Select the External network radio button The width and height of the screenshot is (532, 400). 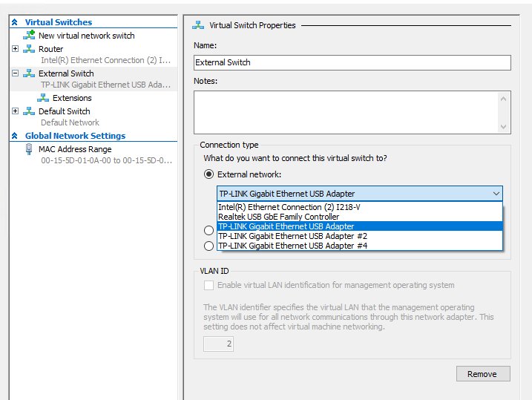209,174
